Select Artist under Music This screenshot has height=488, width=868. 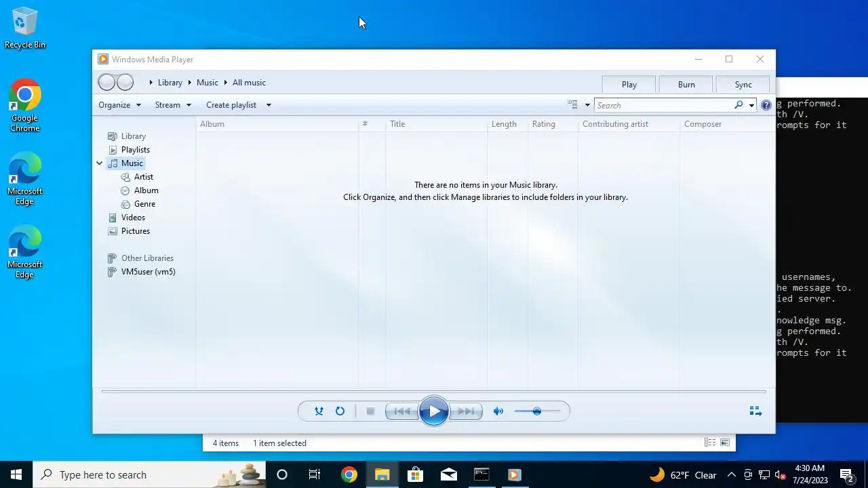pos(144,177)
